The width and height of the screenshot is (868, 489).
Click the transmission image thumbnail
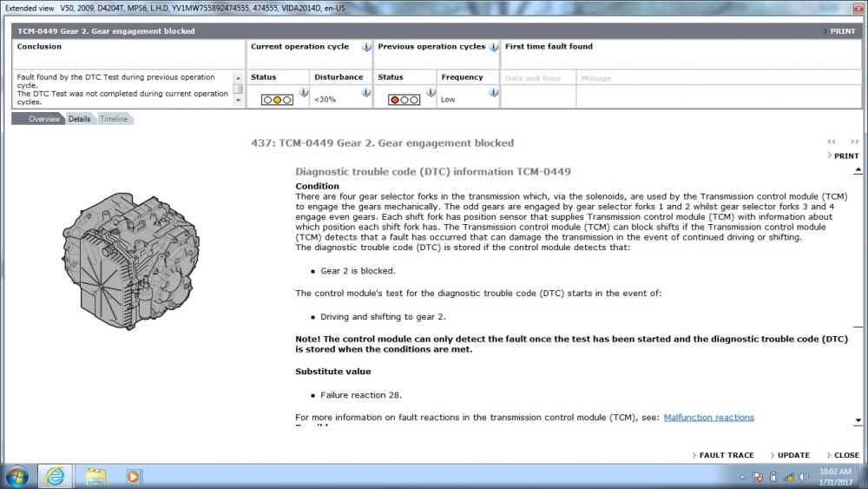click(x=131, y=261)
